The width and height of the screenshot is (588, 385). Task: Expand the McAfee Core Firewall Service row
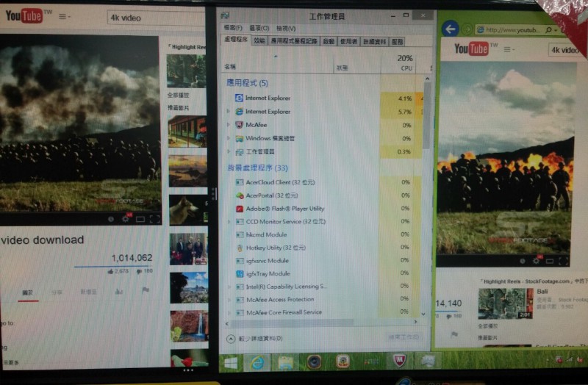pyautogui.click(x=230, y=313)
